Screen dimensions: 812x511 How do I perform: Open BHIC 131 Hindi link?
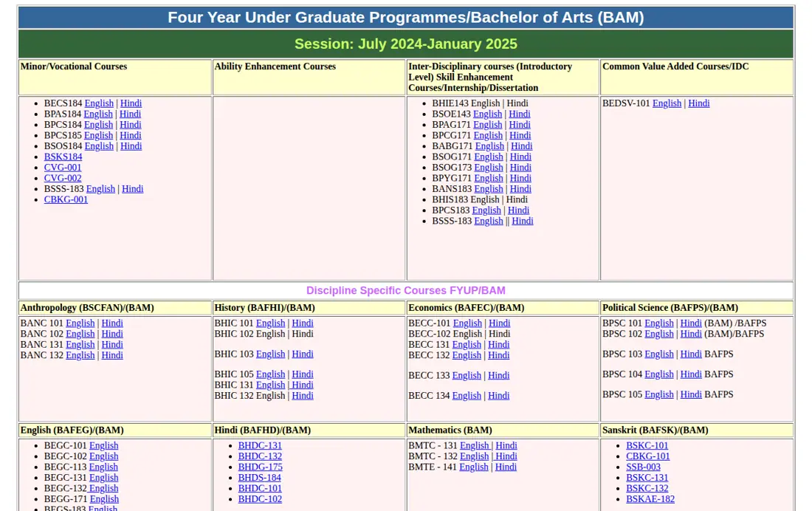[x=303, y=385]
